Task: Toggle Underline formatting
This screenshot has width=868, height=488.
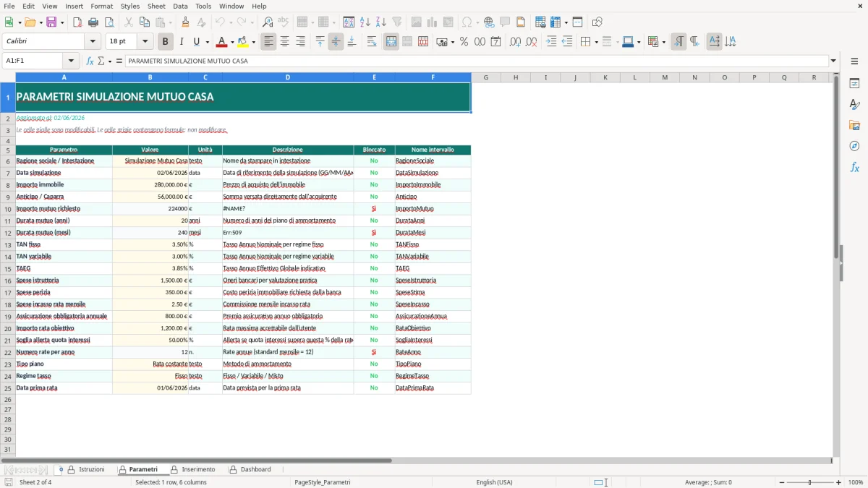Action: pos(196,42)
